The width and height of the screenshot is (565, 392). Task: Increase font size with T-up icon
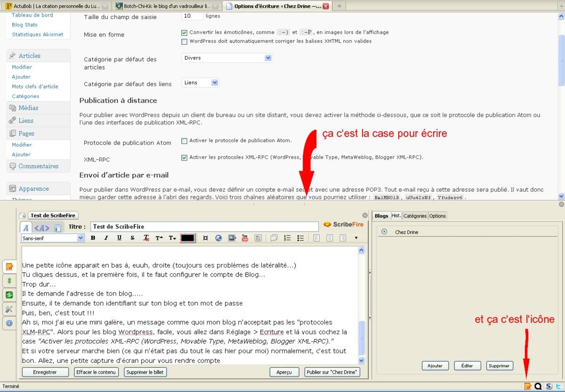click(x=159, y=238)
